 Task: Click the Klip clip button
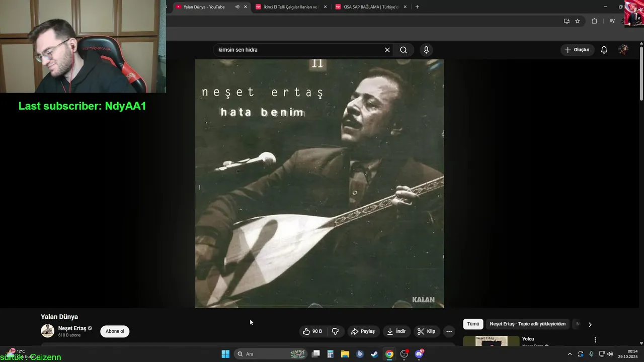pyautogui.click(x=426, y=331)
